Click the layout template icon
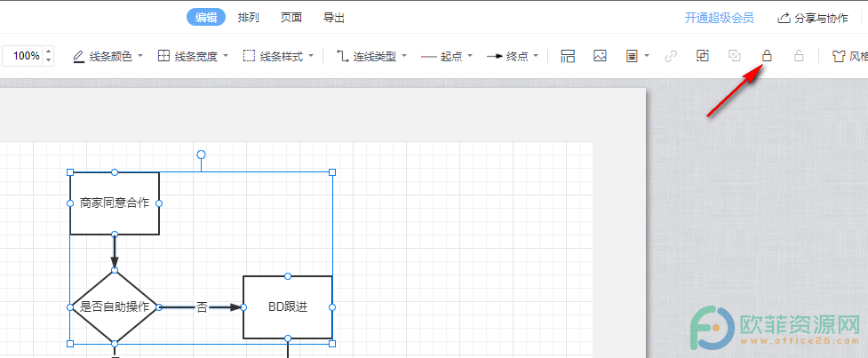The width and height of the screenshot is (868, 358). [x=568, y=56]
